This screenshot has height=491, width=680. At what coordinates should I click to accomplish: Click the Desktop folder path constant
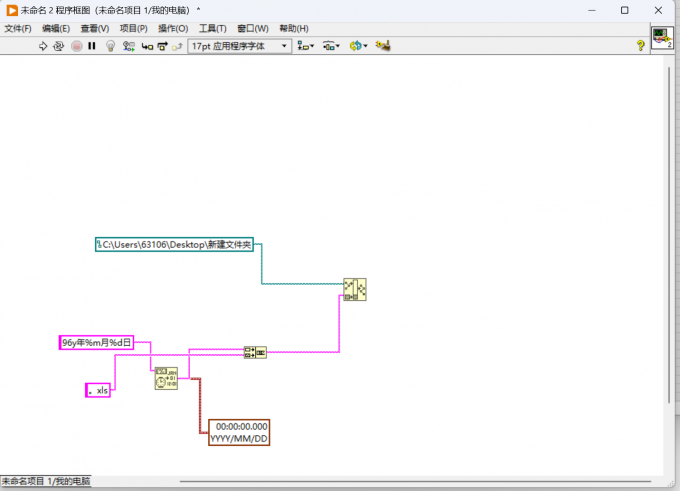174,245
